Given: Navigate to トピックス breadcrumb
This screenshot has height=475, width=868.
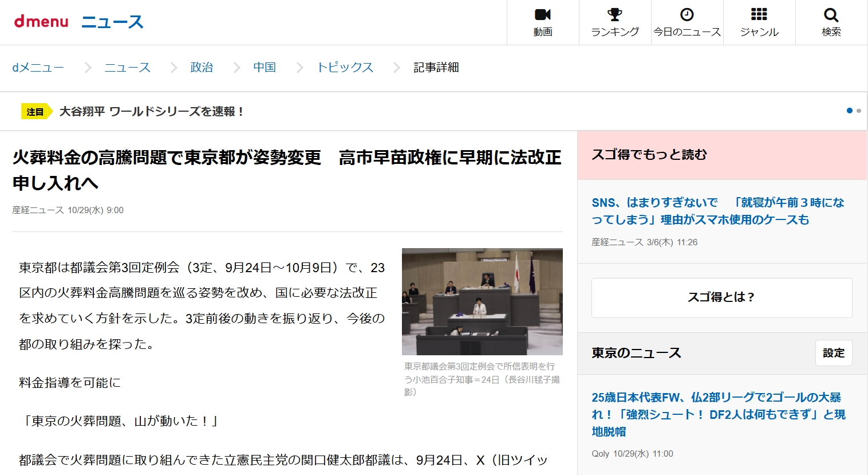Looking at the screenshot, I should (x=345, y=68).
